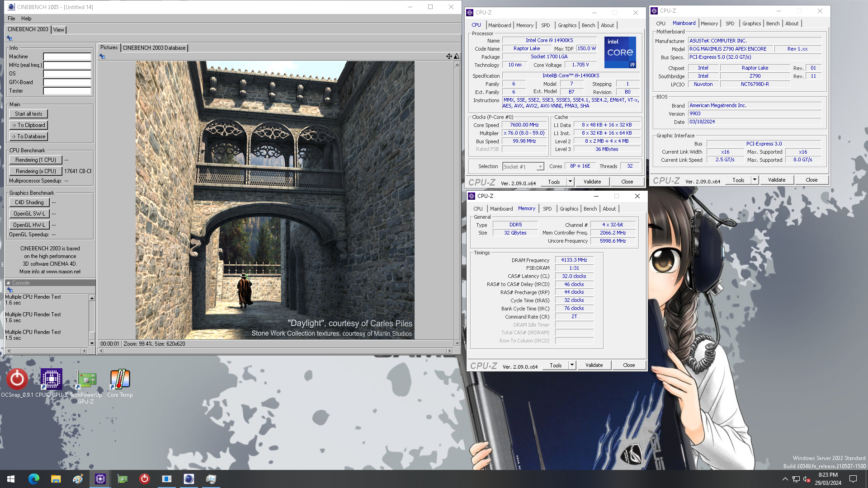Click the console vertical scrollbar thumb
The height and width of the screenshot is (488, 868).
tap(92, 336)
